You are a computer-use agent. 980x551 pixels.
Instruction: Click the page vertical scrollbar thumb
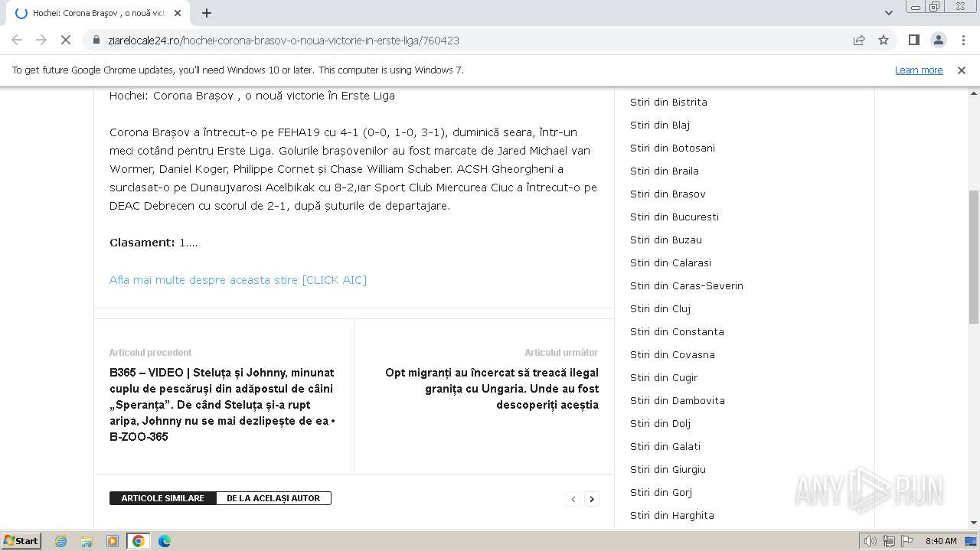tap(974, 256)
